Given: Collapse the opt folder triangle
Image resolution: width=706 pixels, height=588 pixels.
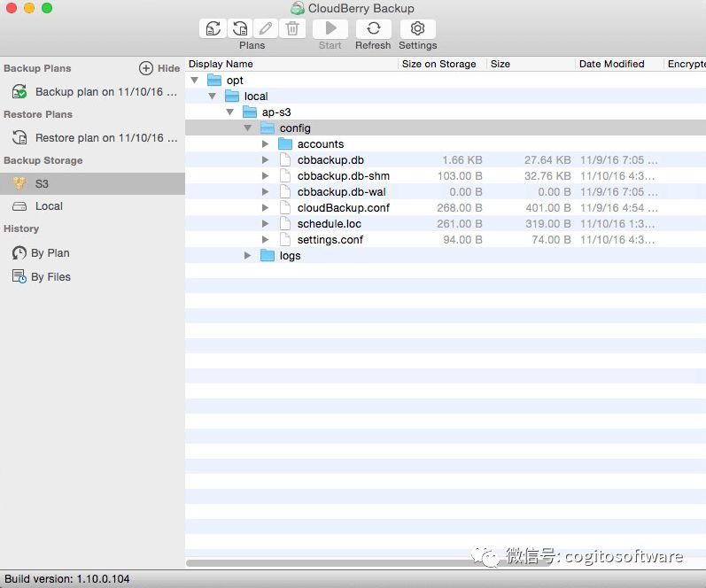Looking at the screenshot, I should [x=195, y=80].
